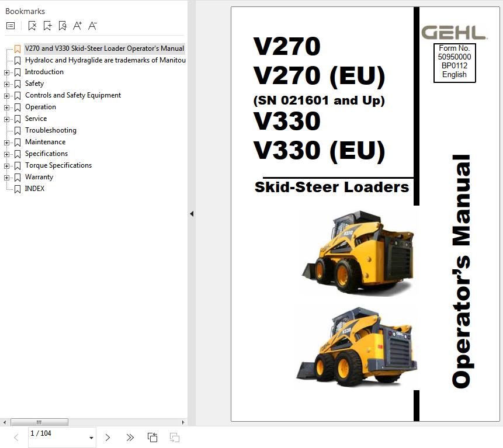Click the vertical Operator's Manual title
The width and height of the screenshot is (503, 448).
click(x=462, y=272)
